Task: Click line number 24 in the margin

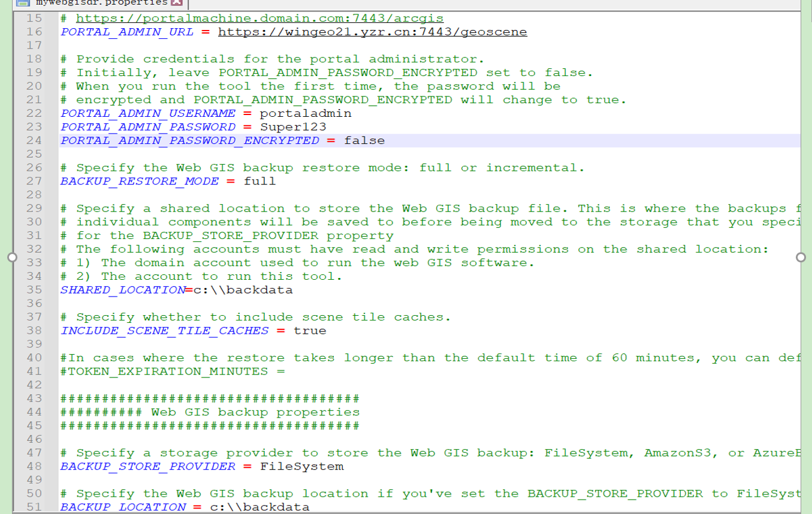Action: [34, 141]
